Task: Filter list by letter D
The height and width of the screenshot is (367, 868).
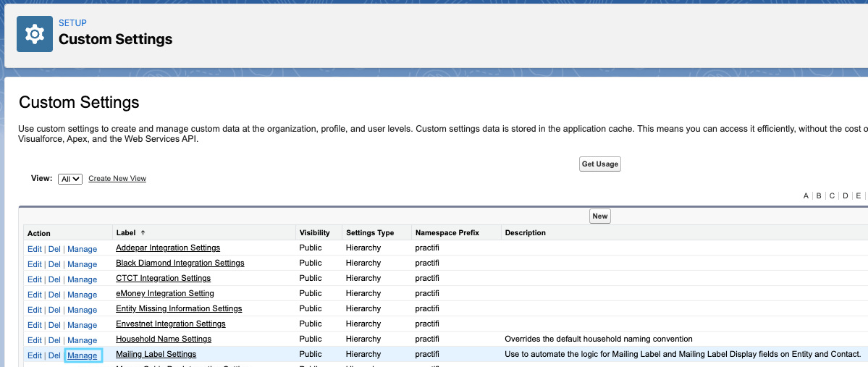Action: tap(846, 196)
